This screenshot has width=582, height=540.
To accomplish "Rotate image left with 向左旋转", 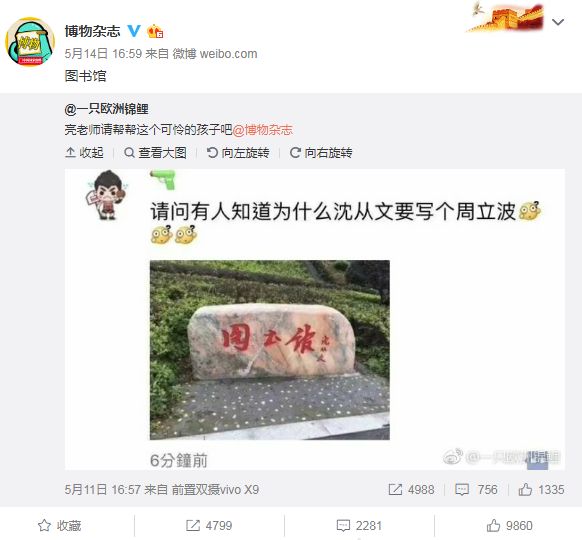I will coord(238,153).
